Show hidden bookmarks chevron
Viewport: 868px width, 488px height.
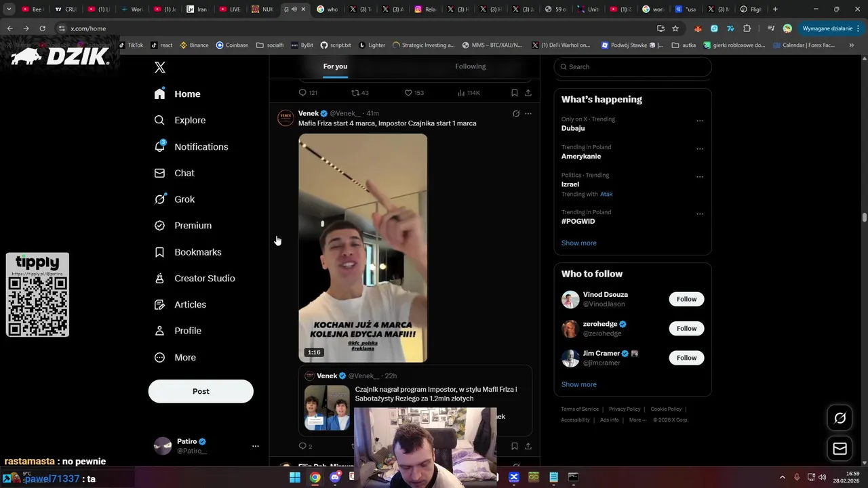[x=851, y=45]
